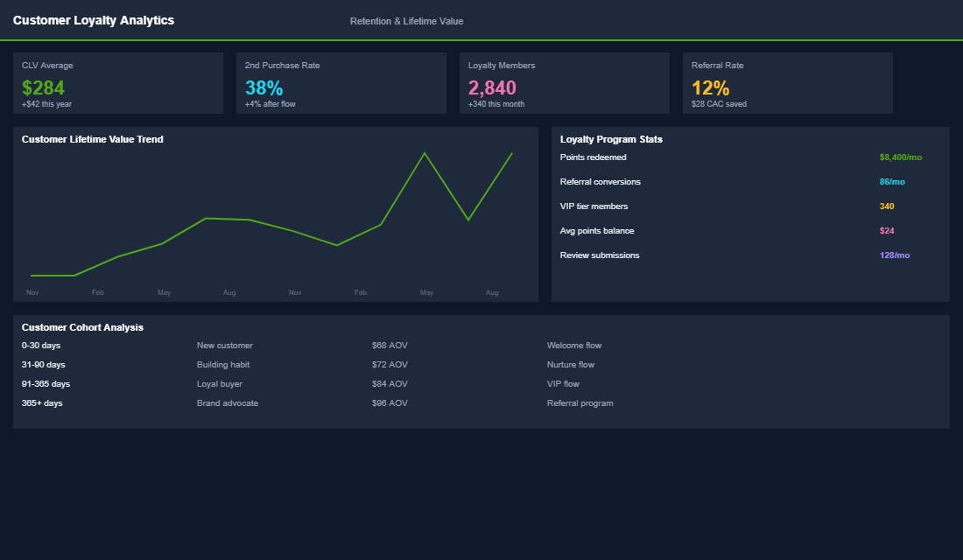Click the first Nov label on chart axis
The image size is (963, 560).
(x=32, y=292)
